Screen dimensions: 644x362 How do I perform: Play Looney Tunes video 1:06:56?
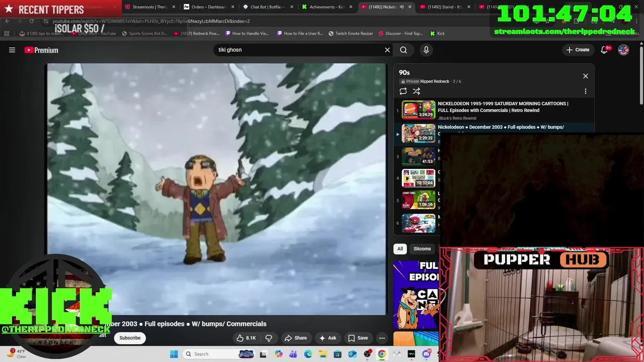[x=418, y=200]
